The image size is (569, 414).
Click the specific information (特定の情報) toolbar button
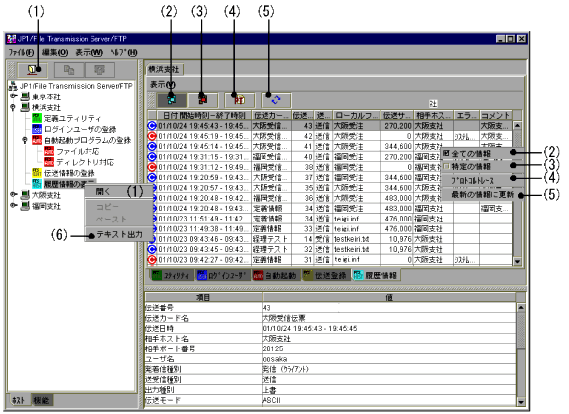[x=203, y=100]
